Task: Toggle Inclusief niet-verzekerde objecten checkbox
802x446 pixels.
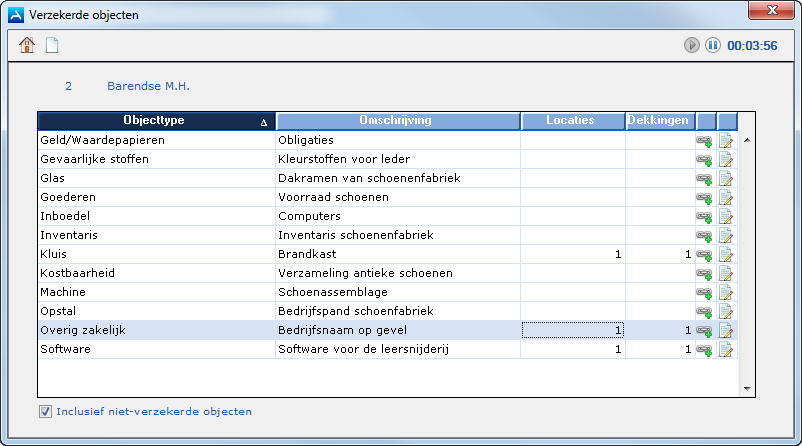Action: (x=45, y=411)
